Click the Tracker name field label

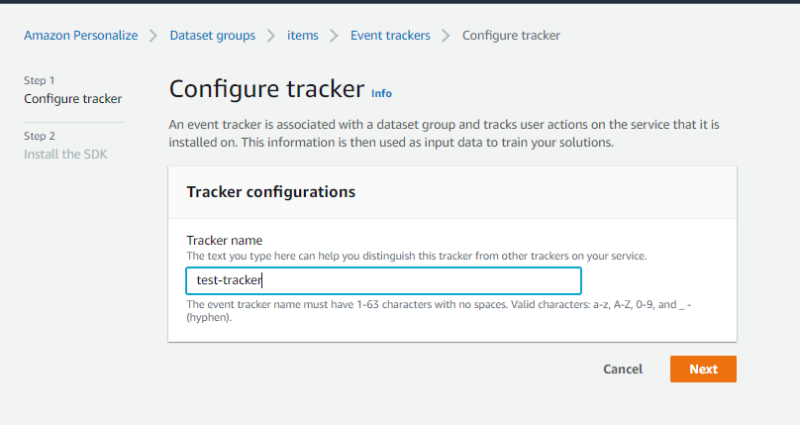coord(224,240)
